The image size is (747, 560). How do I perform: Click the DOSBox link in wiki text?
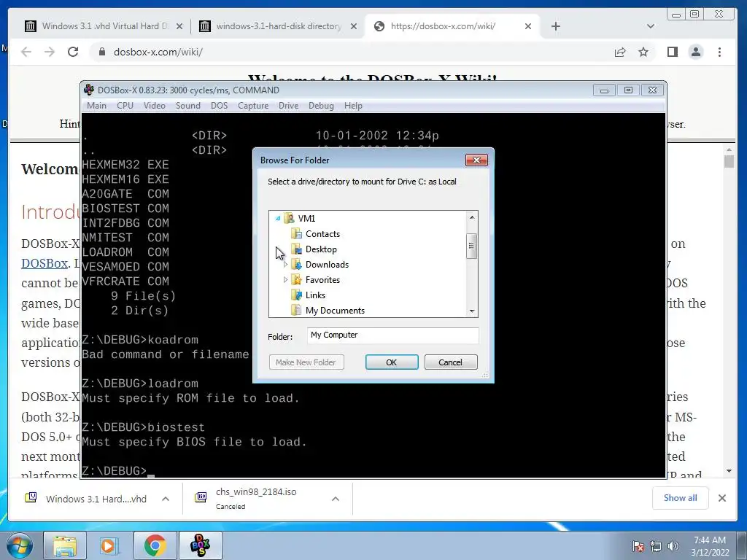pos(44,263)
